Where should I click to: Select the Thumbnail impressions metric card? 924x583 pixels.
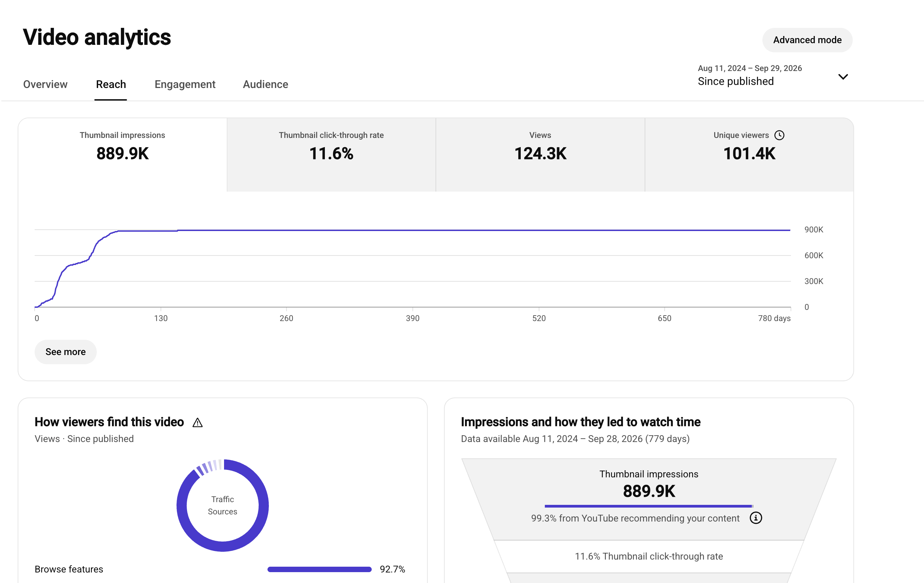click(123, 154)
